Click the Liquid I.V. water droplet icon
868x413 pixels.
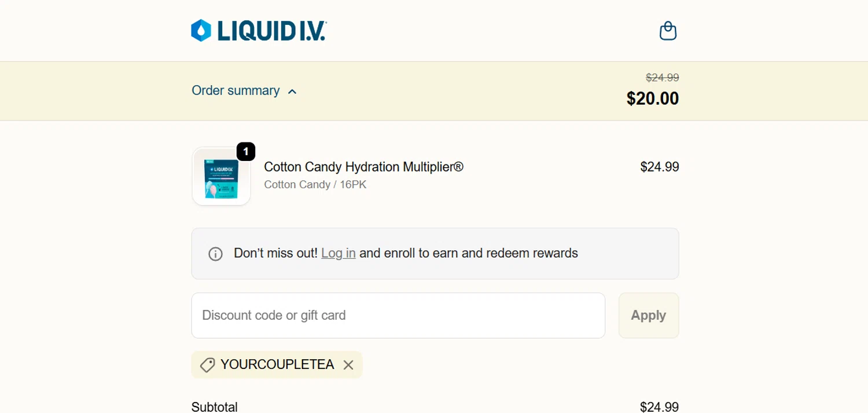pos(201,31)
